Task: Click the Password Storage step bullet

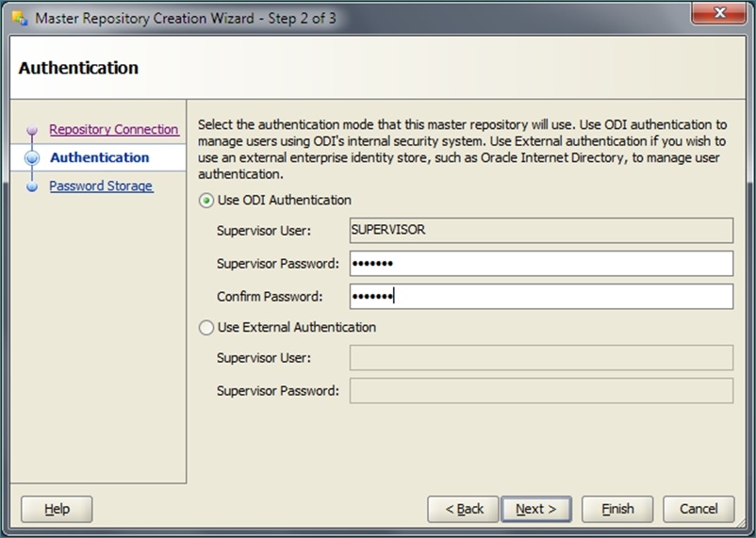Action: (x=32, y=186)
